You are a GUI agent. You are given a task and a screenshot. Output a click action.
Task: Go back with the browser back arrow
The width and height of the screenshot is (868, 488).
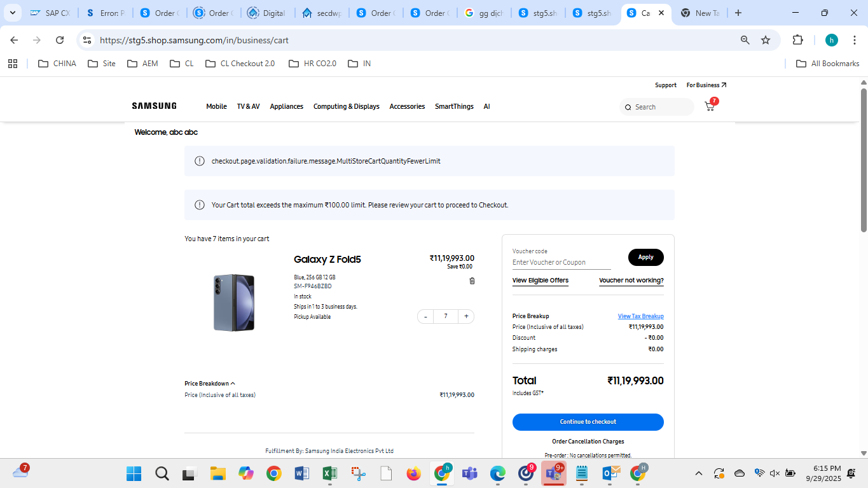14,40
